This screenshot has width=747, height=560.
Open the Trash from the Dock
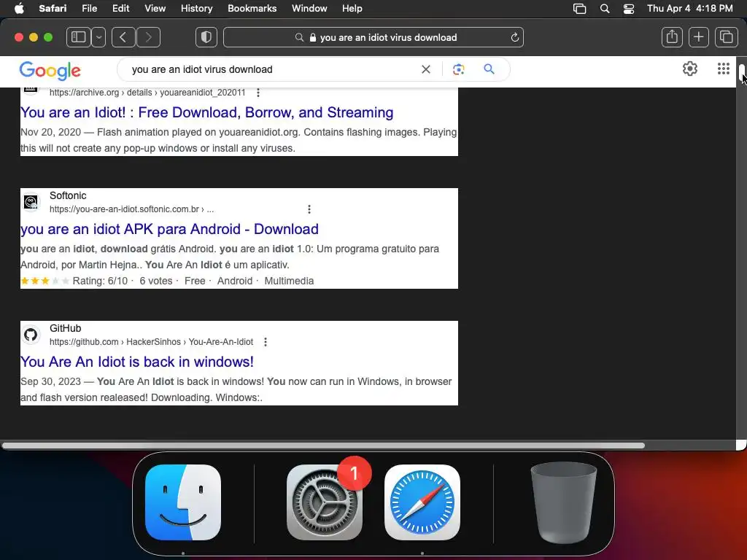[564, 502]
